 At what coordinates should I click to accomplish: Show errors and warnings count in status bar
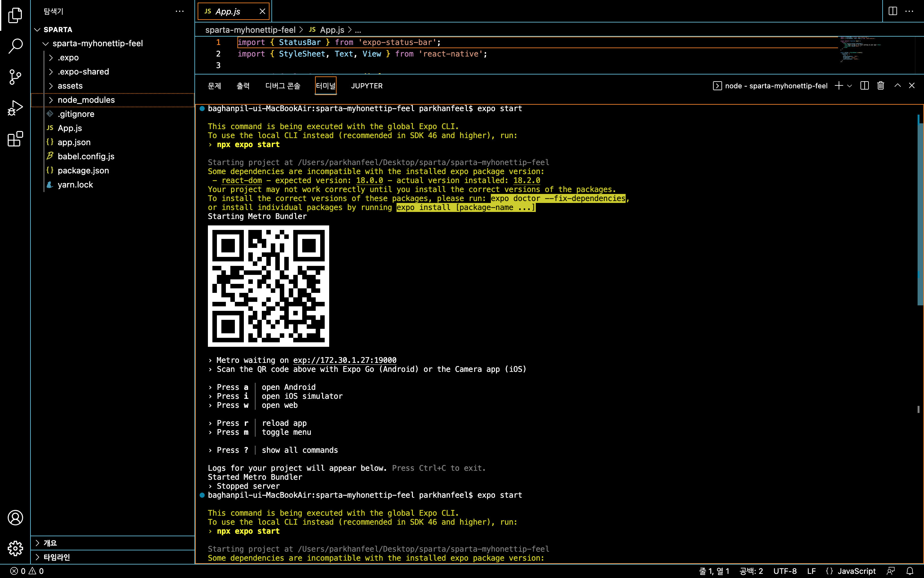click(x=27, y=571)
